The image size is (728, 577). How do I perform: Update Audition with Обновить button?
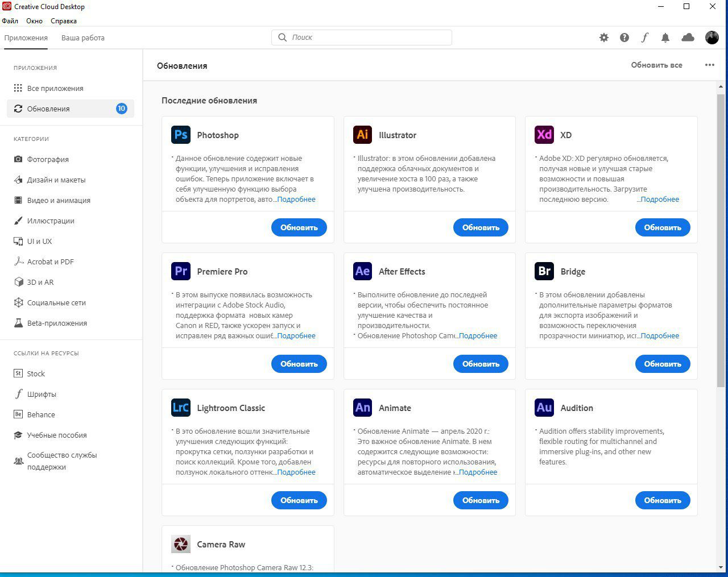(663, 500)
